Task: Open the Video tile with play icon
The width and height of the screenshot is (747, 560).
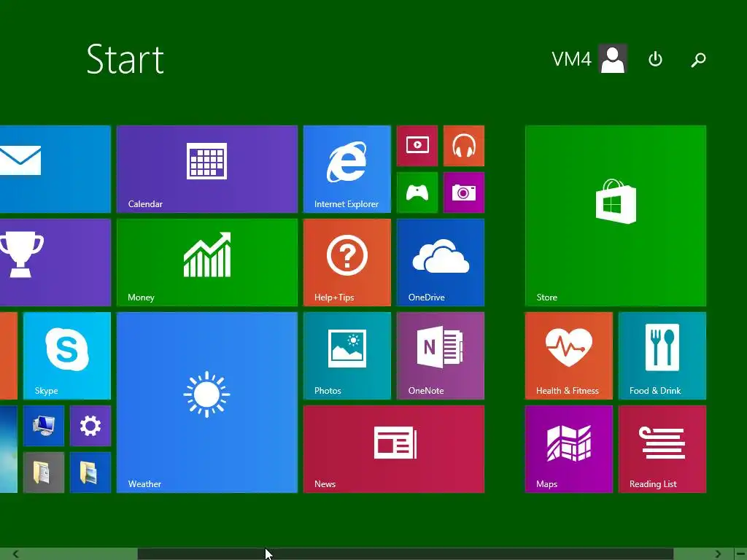Action: (417, 146)
